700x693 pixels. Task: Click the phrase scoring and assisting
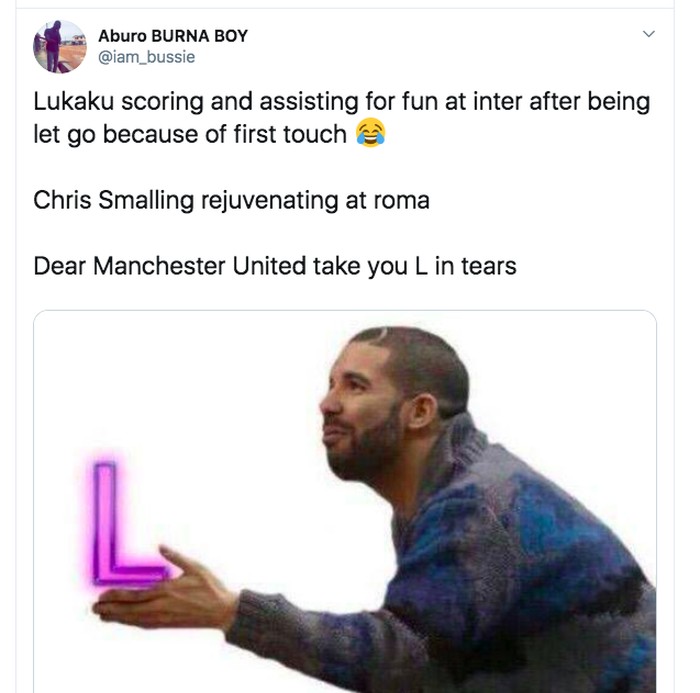240,102
